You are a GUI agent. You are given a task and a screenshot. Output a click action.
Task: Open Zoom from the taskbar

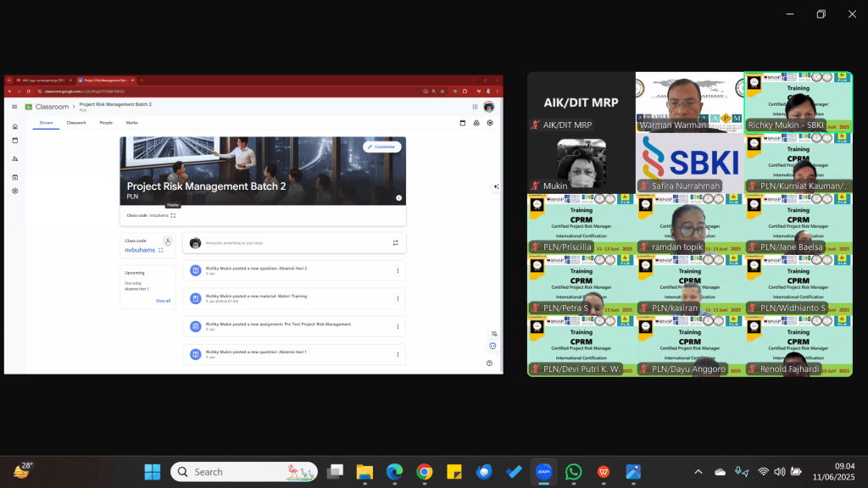(x=543, y=471)
